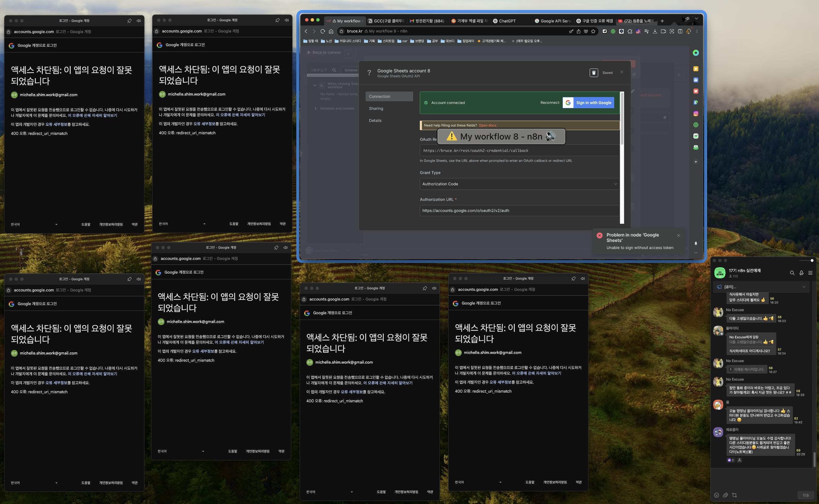The width and height of the screenshot is (819, 504).
Task: Toggle voice room microphone icon in chat
Action: click(x=801, y=273)
